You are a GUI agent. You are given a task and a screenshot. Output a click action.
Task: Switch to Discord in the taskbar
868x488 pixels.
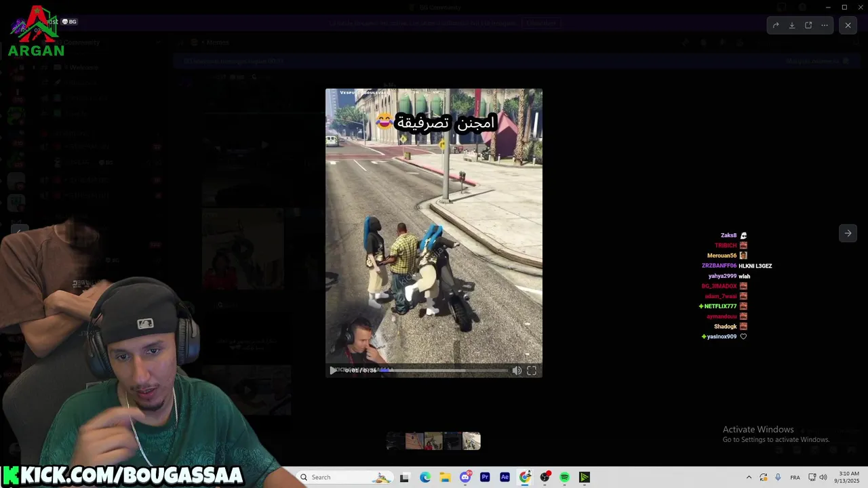[x=465, y=477]
